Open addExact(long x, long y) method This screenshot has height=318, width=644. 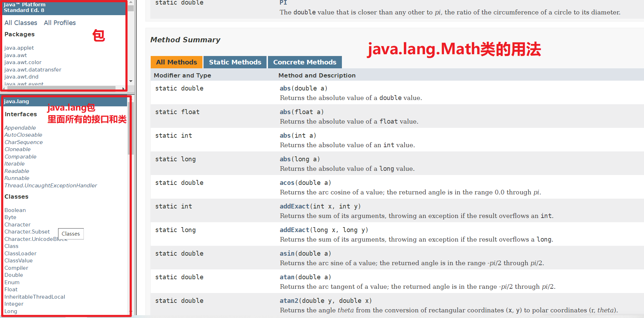(294, 230)
